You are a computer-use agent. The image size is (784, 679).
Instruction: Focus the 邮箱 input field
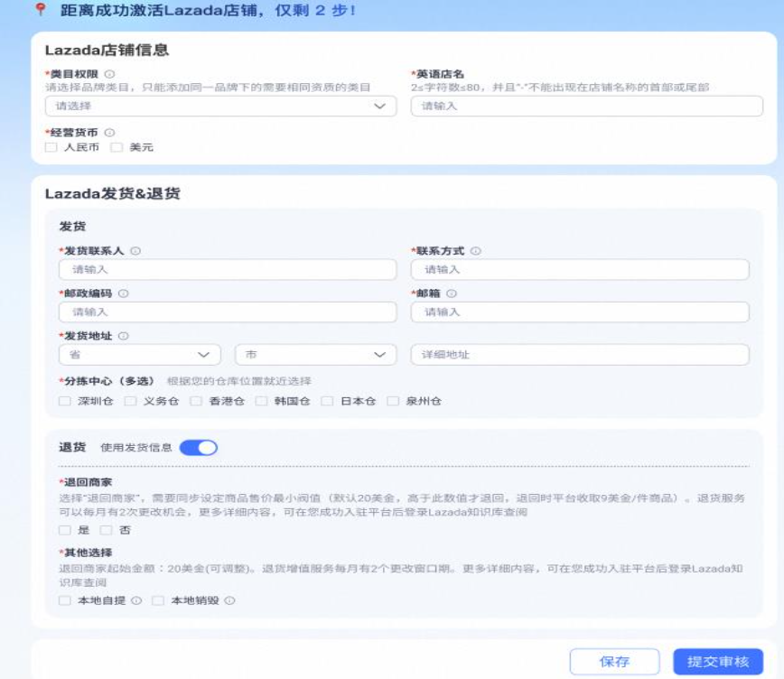pos(580,312)
